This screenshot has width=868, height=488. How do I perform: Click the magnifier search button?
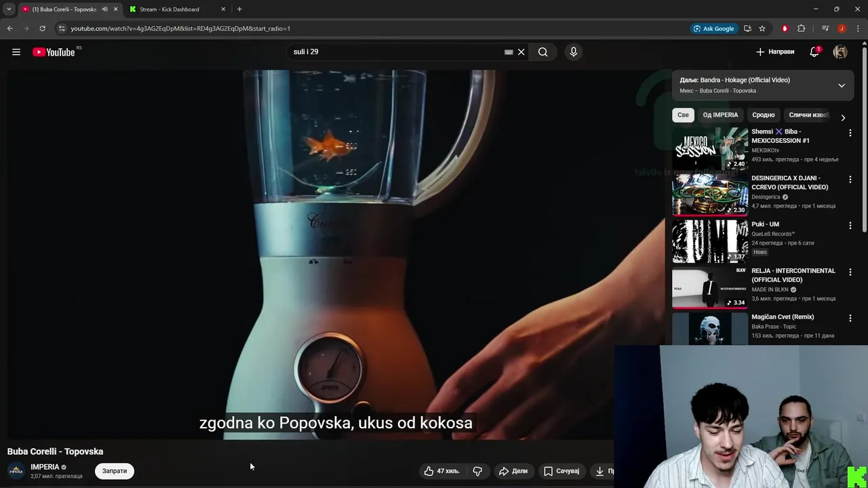(x=543, y=52)
